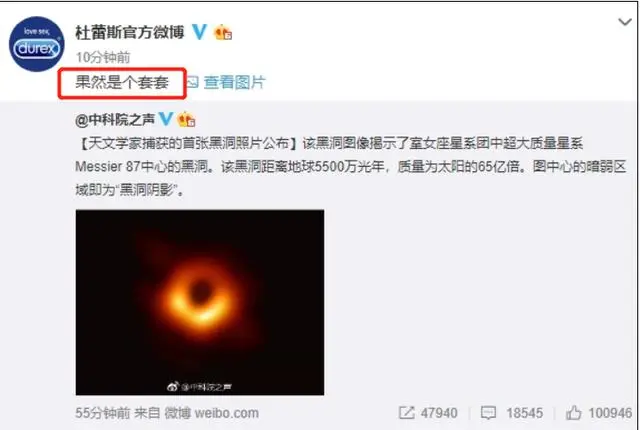The width and height of the screenshot is (640, 430).
Task: Open the 查看图片 link
Action: 234,82
